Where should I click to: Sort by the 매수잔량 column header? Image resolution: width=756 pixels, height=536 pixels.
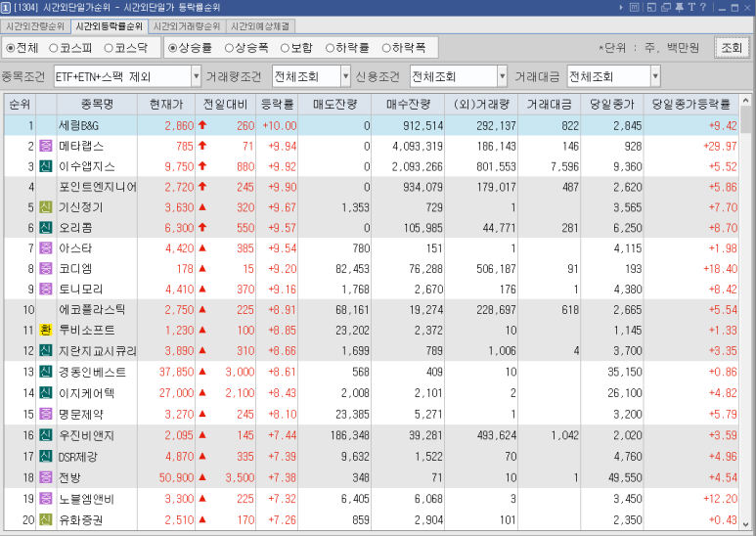[408, 104]
